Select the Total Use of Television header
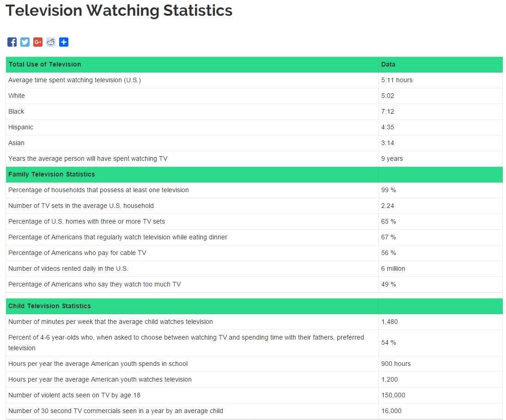Viewport: 506px width, 420px height. click(45, 64)
